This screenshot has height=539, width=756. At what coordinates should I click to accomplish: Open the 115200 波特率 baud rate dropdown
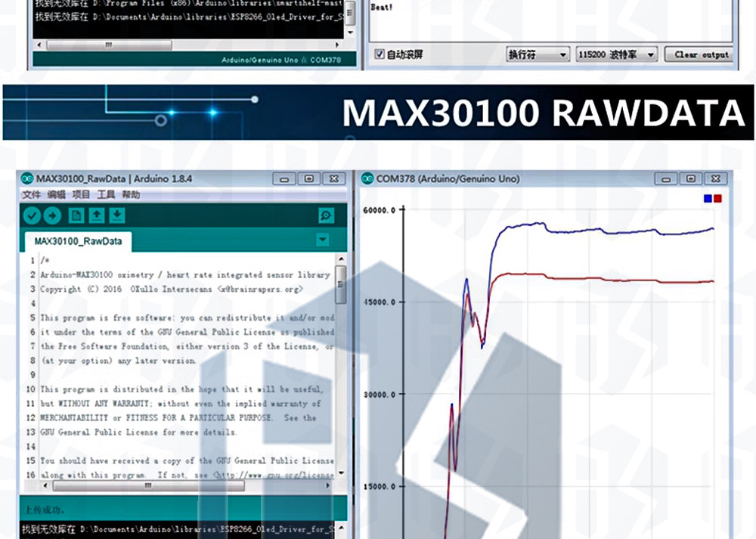[617, 54]
